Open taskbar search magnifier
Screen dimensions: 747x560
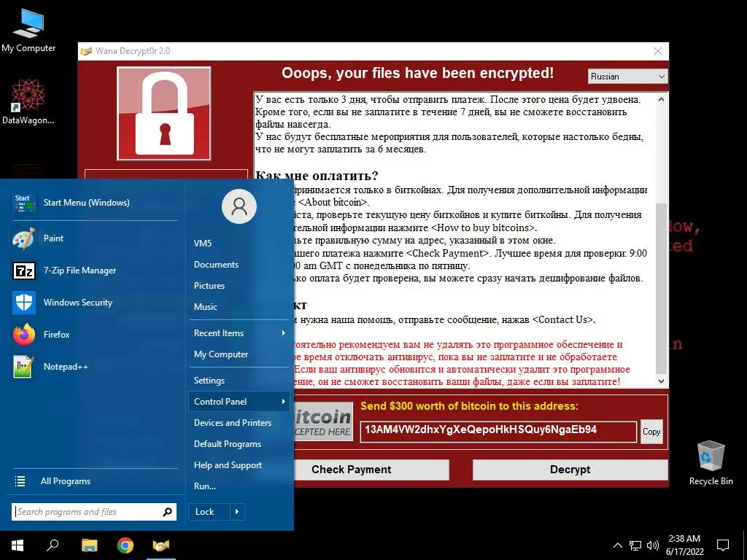53,545
